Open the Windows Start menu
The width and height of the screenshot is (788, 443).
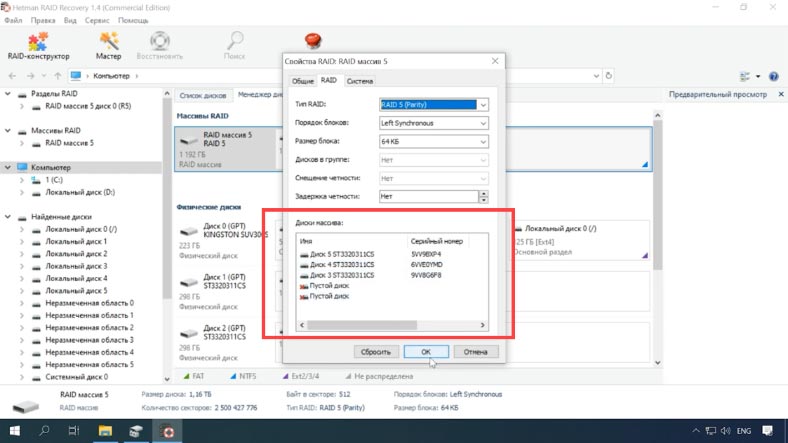tap(15, 431)
